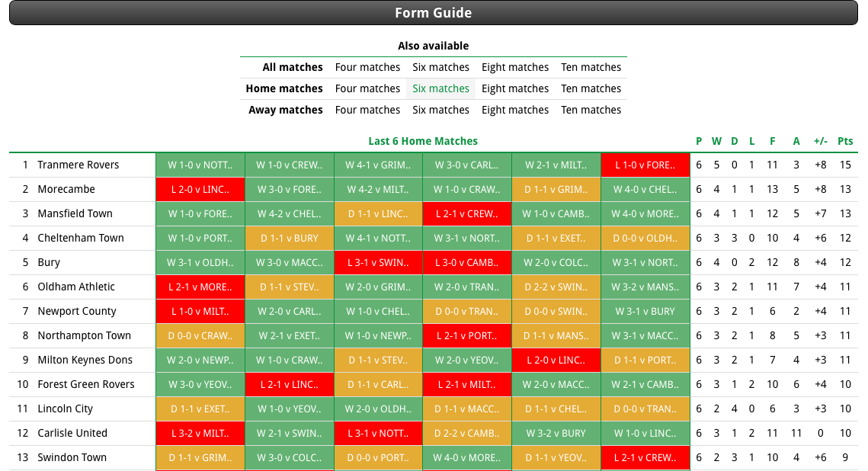The height and width of the screenshot is (471, 868).
Task: Click Northampton's D 0-0 v CRAW.. result
Action: coord(200,335)
